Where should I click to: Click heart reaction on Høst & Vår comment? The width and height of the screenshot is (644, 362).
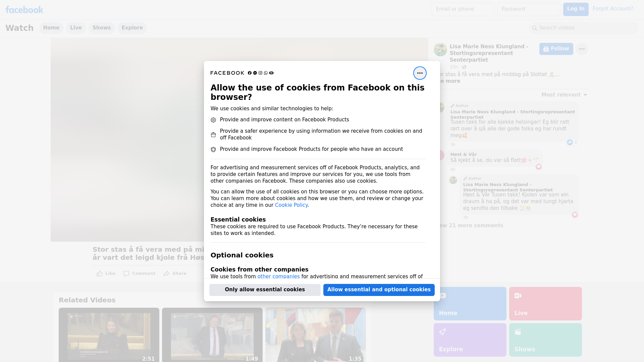tap(539, 167)
